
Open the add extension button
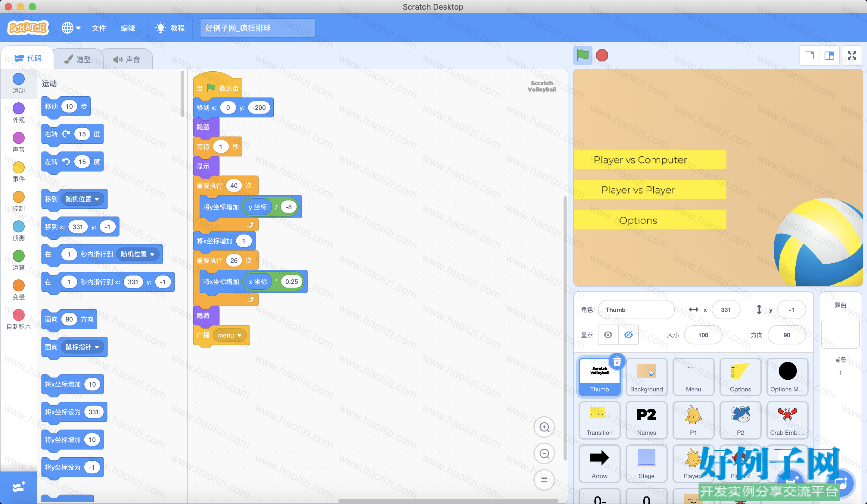click(18, 487)
